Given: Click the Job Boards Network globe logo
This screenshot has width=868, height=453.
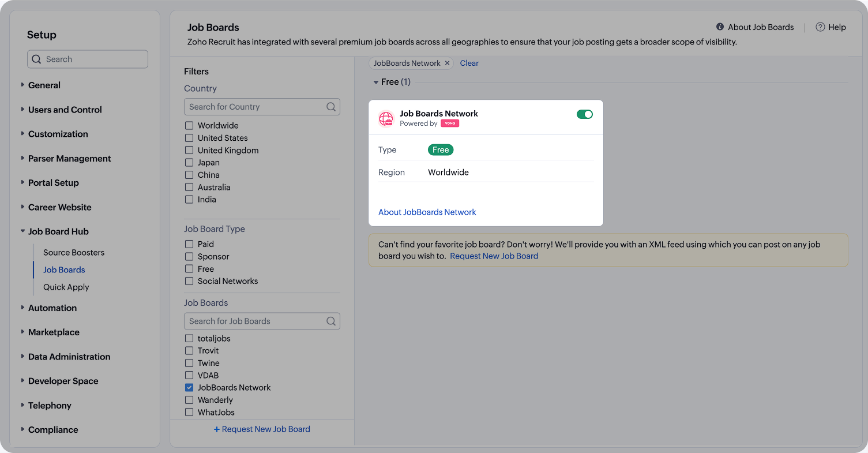Looking at the screenshot, I should tap(386, 118).
